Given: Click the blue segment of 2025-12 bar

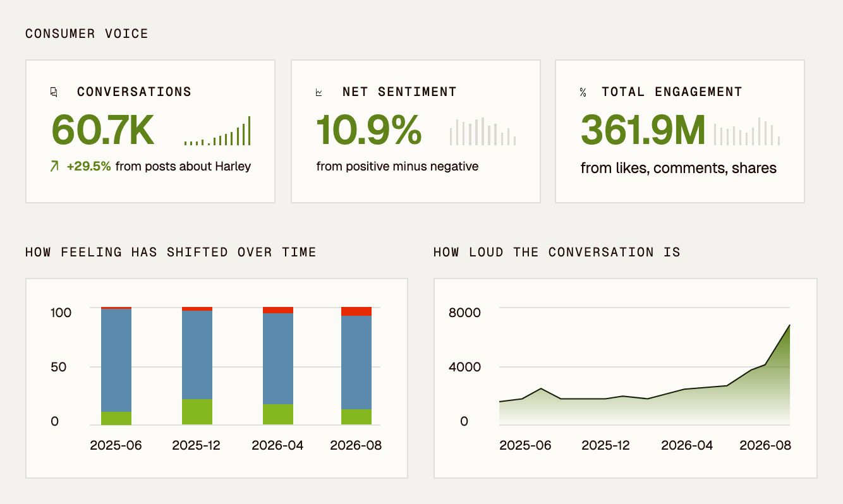Looking at the screenshot, I should (197, 355).
